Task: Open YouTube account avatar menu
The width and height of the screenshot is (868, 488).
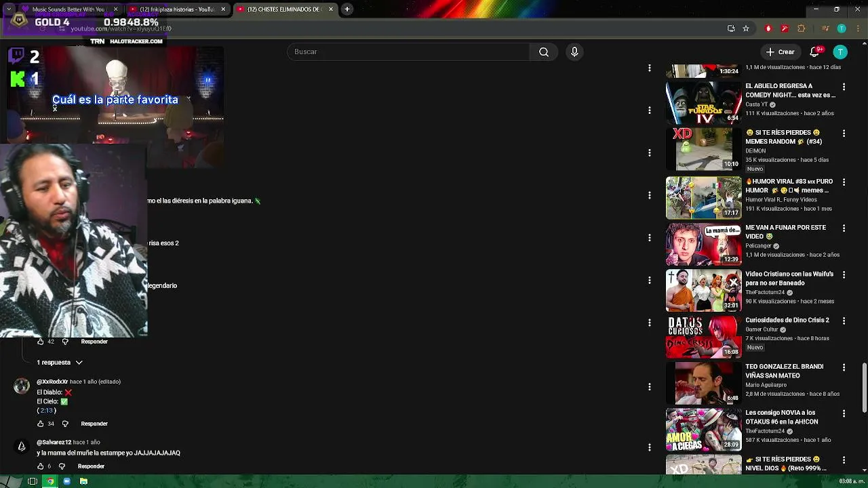Action: [840, 52]
